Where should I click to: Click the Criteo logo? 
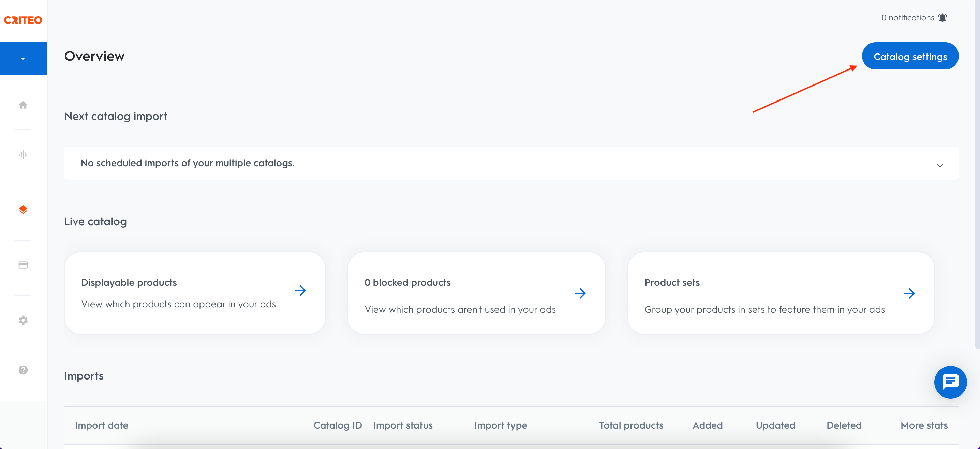pyautogui.click(x=23, y=20)
